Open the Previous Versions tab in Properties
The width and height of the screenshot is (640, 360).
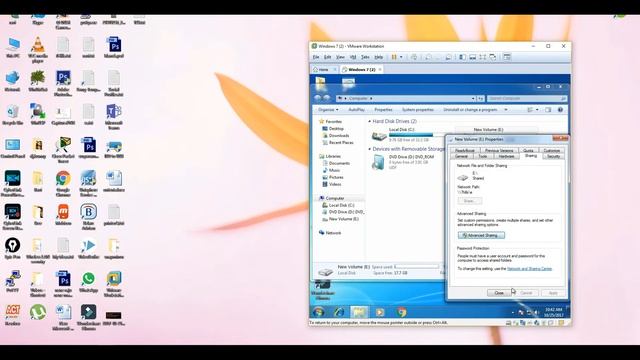coord(499,151)
